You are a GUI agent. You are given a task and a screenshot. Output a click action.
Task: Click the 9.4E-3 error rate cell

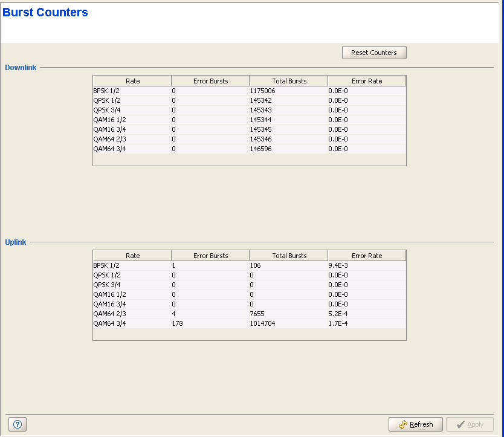(338, 265)
